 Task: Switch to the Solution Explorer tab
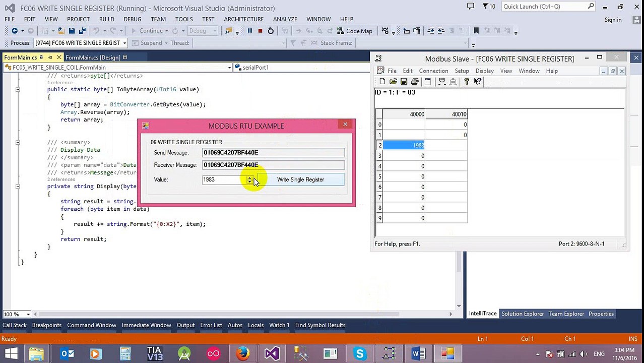pos(523,314)
